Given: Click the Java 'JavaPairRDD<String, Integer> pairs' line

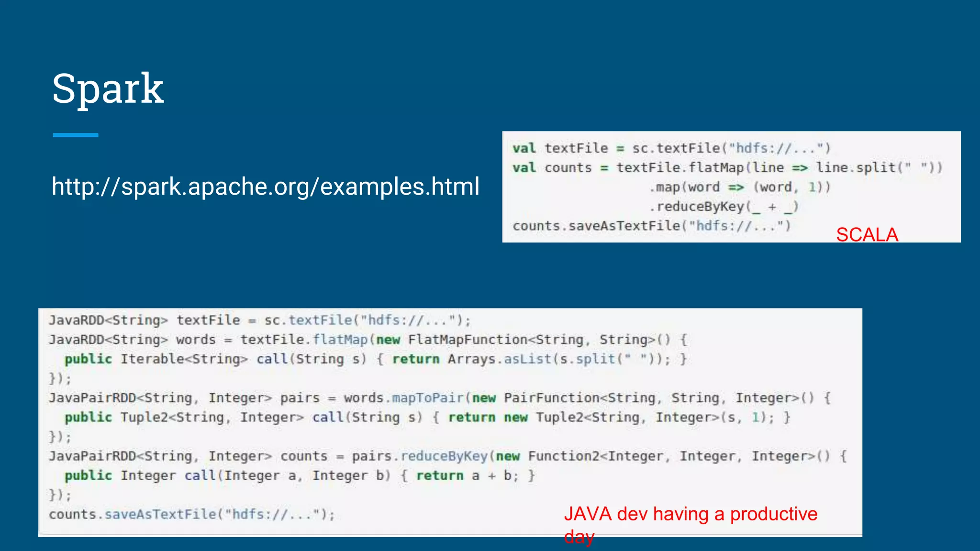Looking at the screenshot, I should click(440, 398).
